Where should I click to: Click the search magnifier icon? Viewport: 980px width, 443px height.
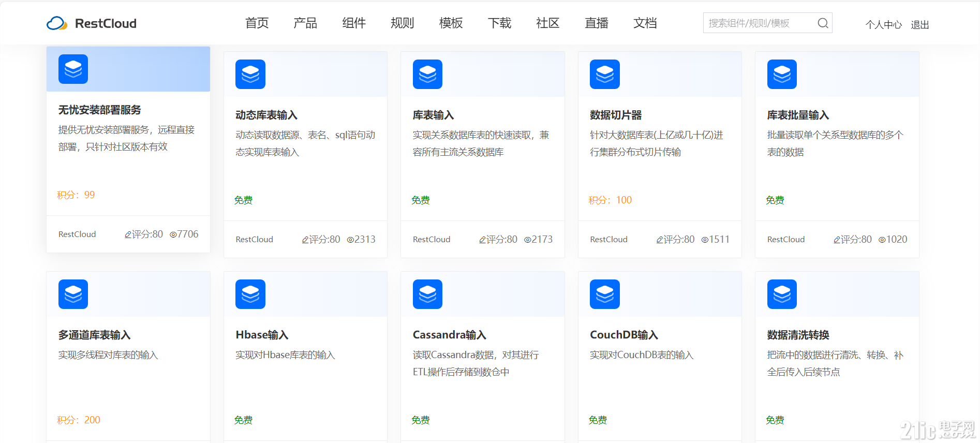coord(823,23)
